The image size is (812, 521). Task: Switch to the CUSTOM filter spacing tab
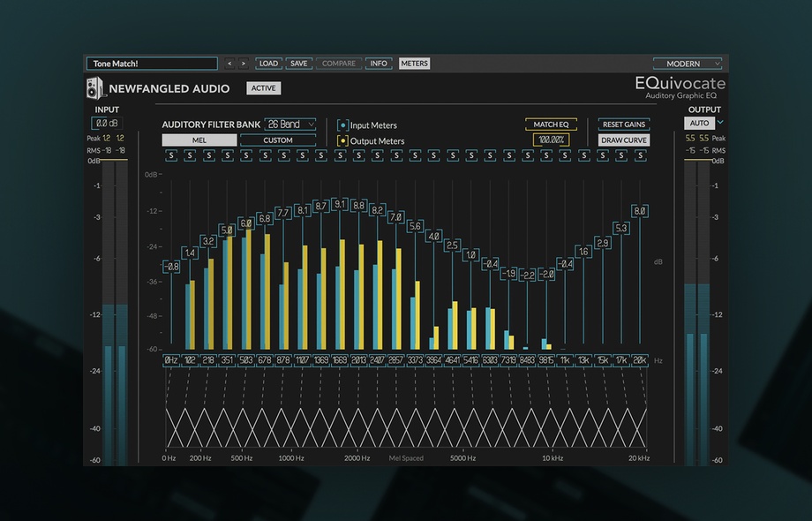278,140
